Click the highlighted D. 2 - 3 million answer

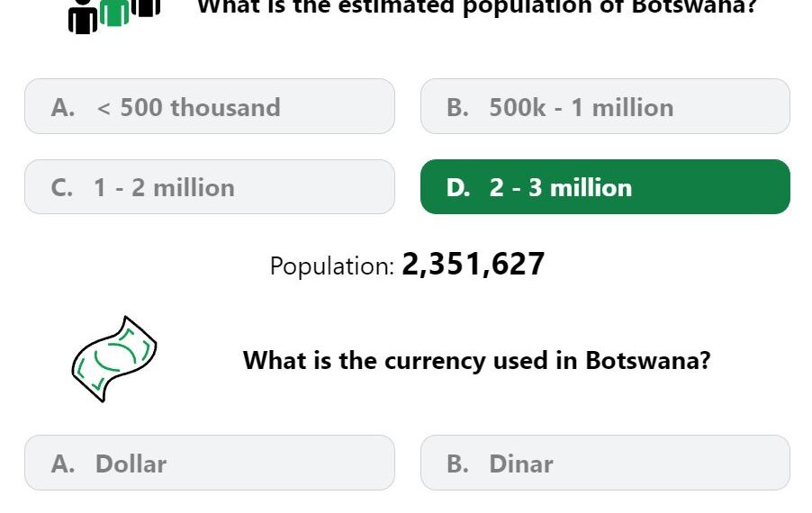coord(605,187)
